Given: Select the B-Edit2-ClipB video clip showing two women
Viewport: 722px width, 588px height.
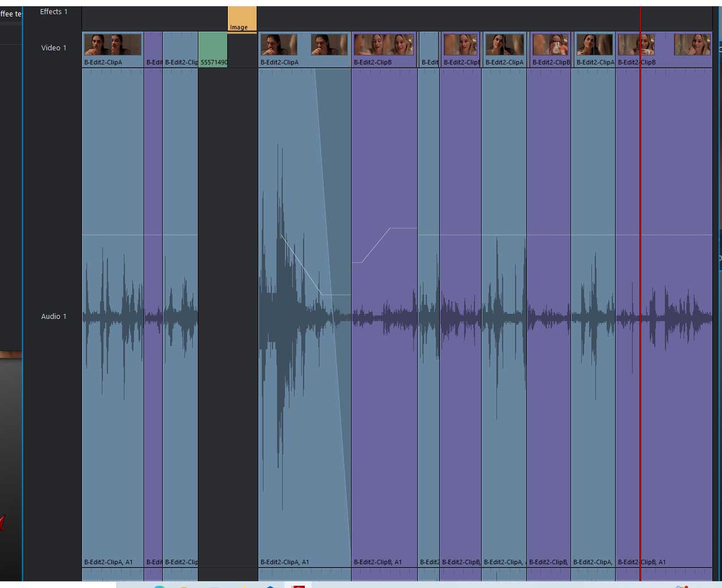Looking at the screenshot, I should tap(384, 50).
